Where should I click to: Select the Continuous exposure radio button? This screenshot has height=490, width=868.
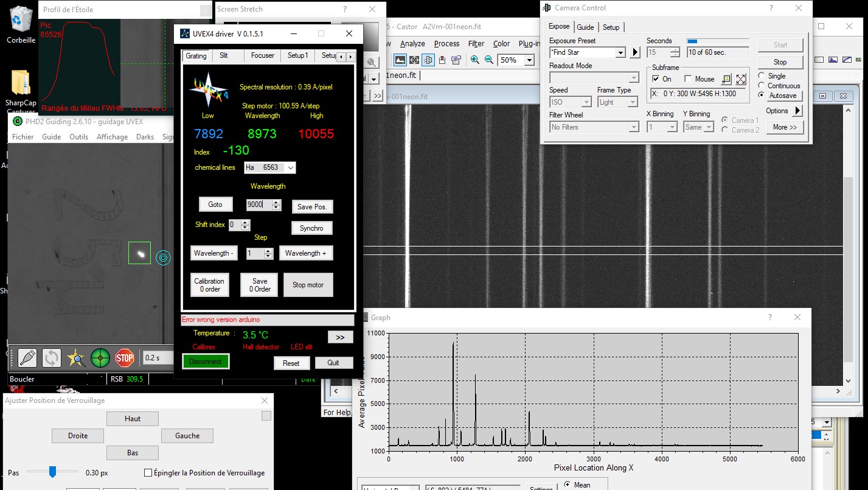[x=762, y=86]
